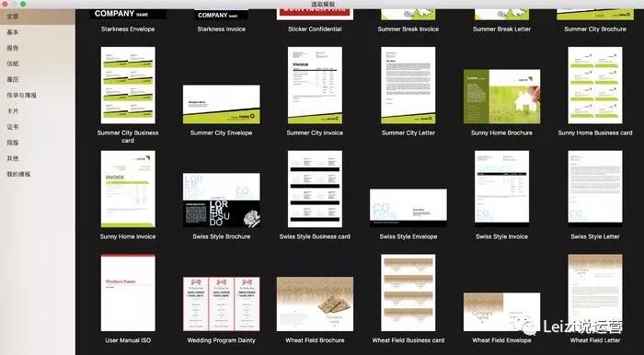Select the Wedding Program Dainty template

point(221,303)
